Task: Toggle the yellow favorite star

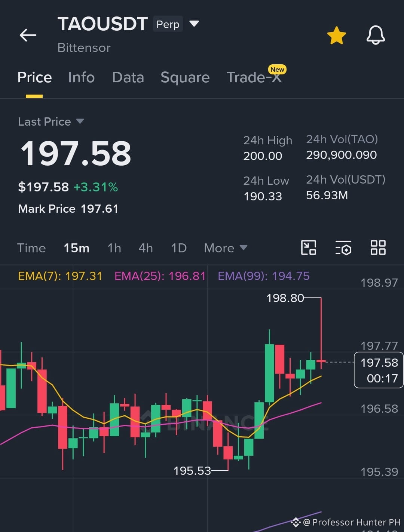Action: 336,36
